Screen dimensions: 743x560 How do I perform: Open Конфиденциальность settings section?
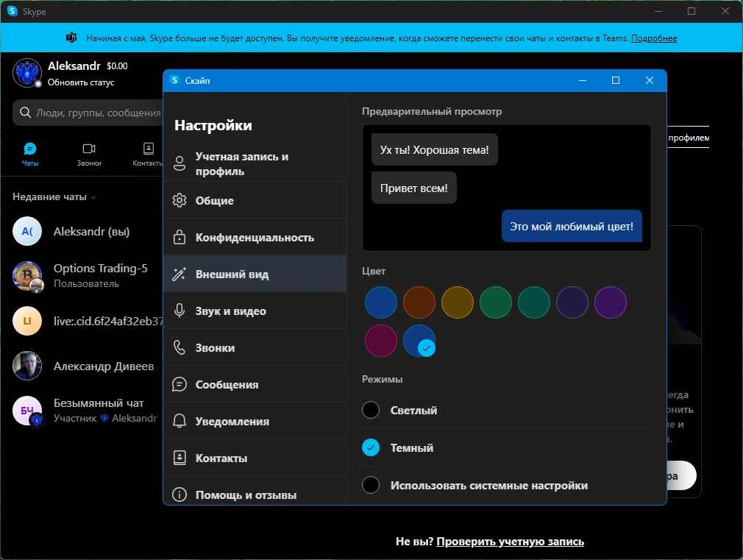[x=255, y=237]
